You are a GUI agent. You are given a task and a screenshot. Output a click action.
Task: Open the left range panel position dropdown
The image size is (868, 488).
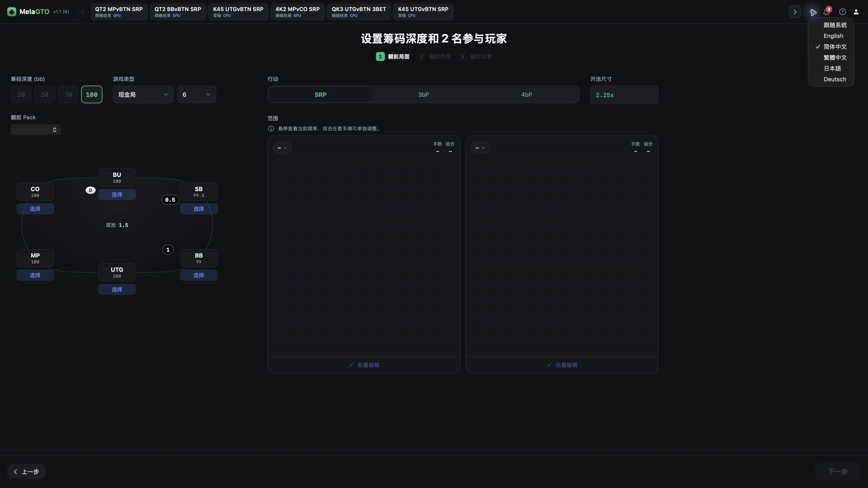pos(282,148)
